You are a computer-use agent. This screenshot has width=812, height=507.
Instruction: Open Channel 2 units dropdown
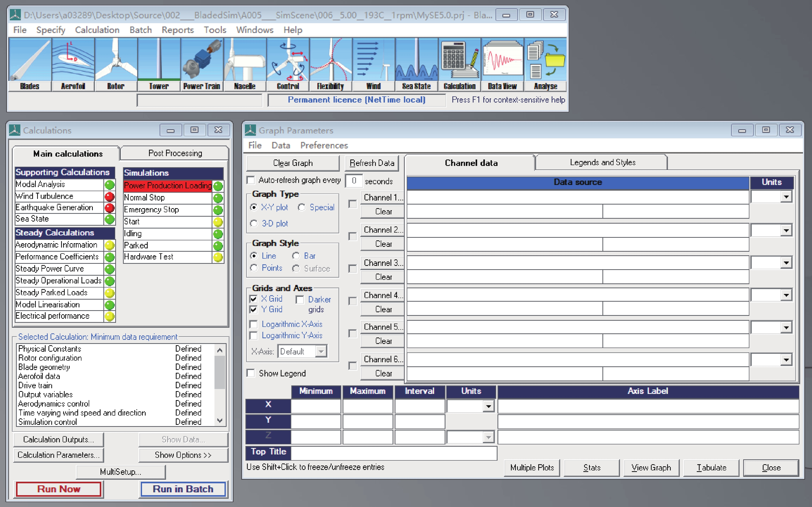[x=786, y=230]
